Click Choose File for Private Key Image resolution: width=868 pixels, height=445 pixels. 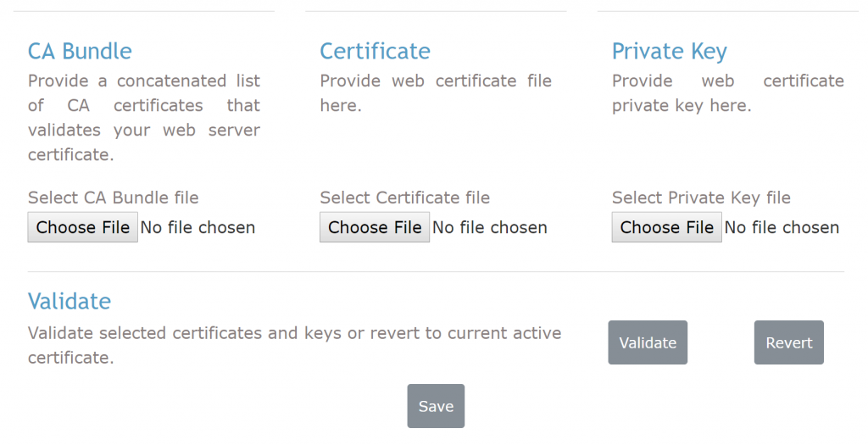666,227
